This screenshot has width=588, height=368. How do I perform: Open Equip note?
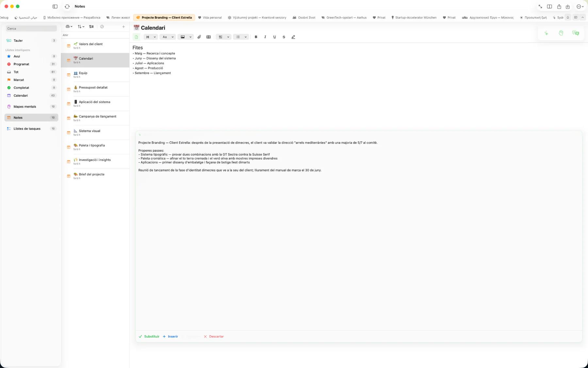coord(95,75)
